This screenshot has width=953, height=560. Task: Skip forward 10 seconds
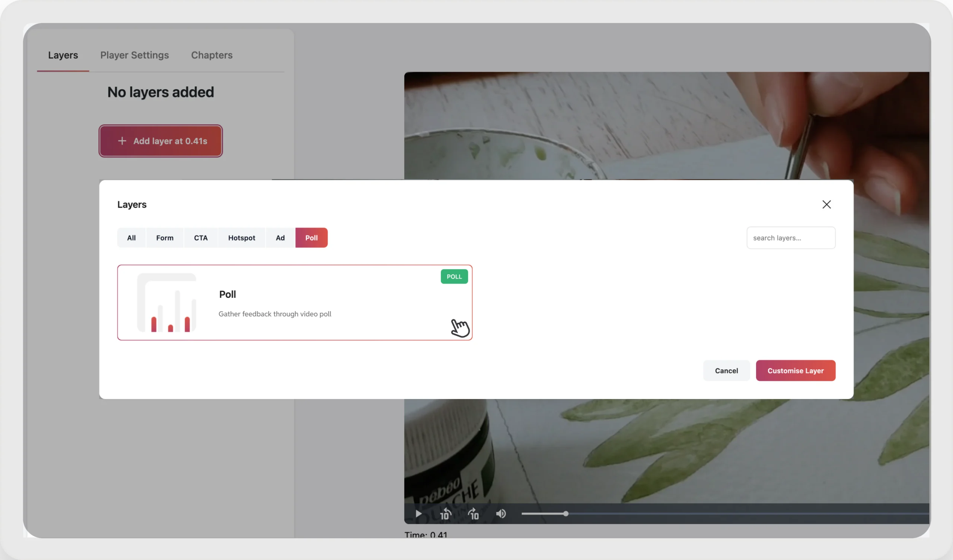474,514
